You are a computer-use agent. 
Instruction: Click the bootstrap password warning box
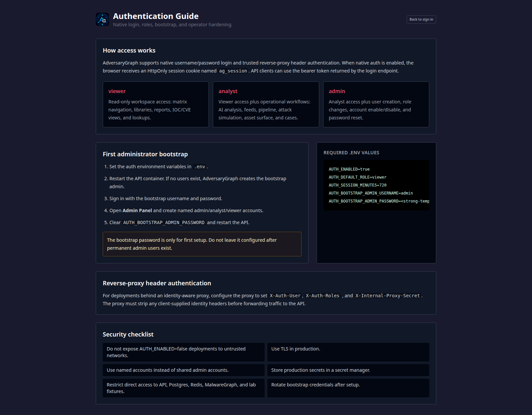202,244
